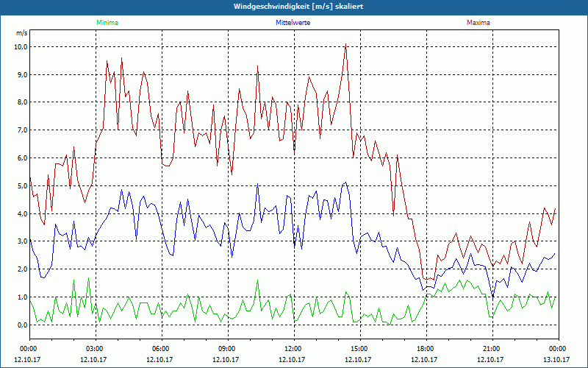Click the green Minima legend label
This screenshot has height=368, width=588.
[107, 23]
